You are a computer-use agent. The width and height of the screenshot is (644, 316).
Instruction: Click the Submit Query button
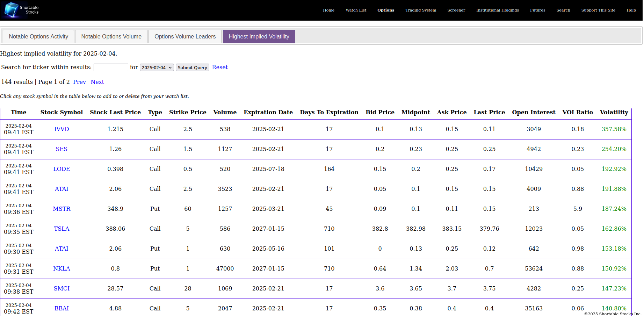coord(192,67)
